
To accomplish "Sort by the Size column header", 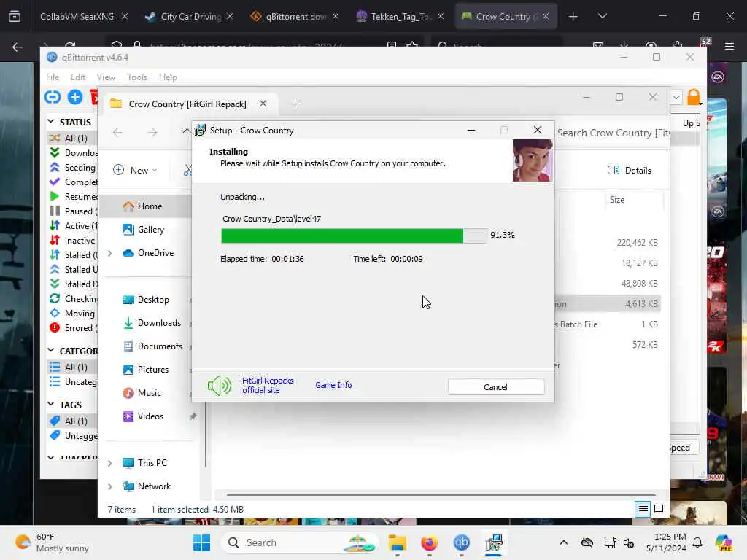I will [x=617, y=200].
